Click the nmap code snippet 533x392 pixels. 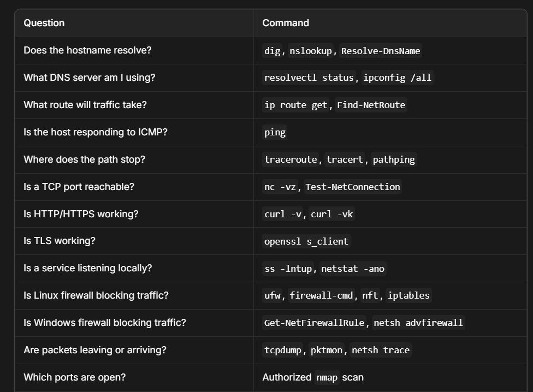327,377
